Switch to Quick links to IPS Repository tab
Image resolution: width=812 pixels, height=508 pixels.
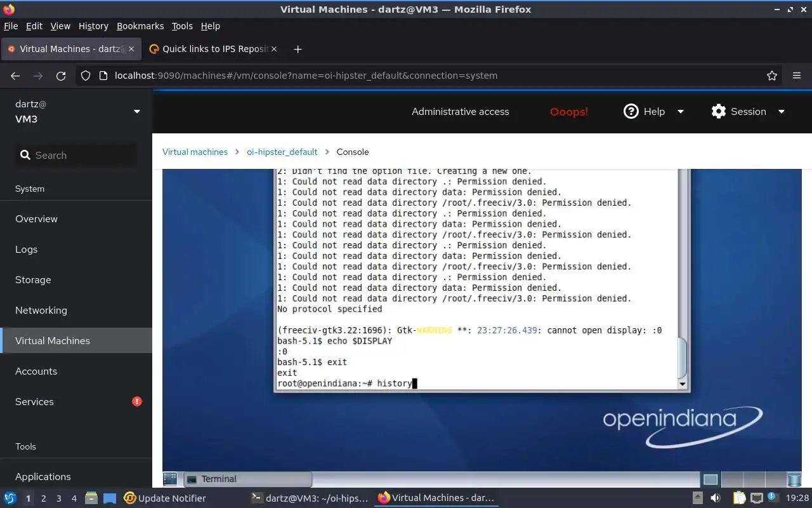coord(213,49)
